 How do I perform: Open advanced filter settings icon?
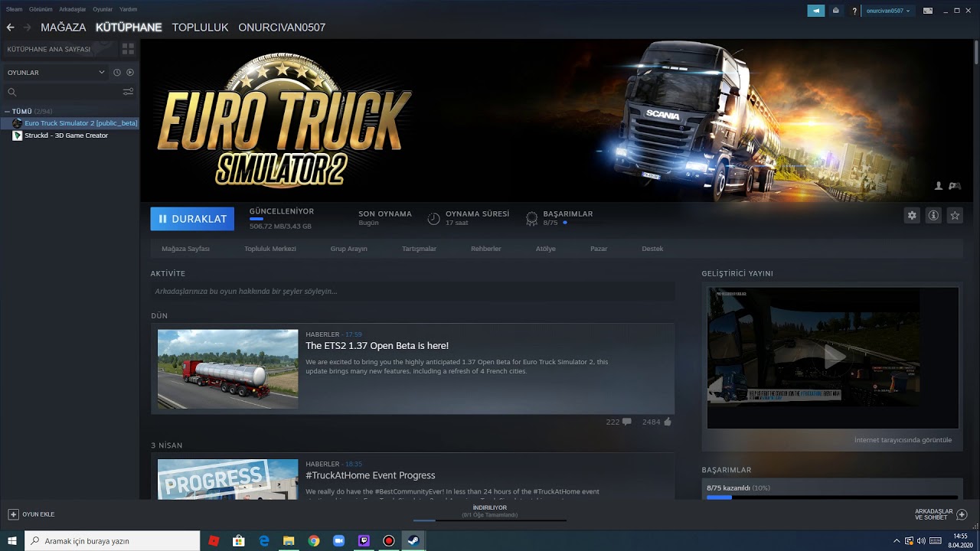(128, 92)
